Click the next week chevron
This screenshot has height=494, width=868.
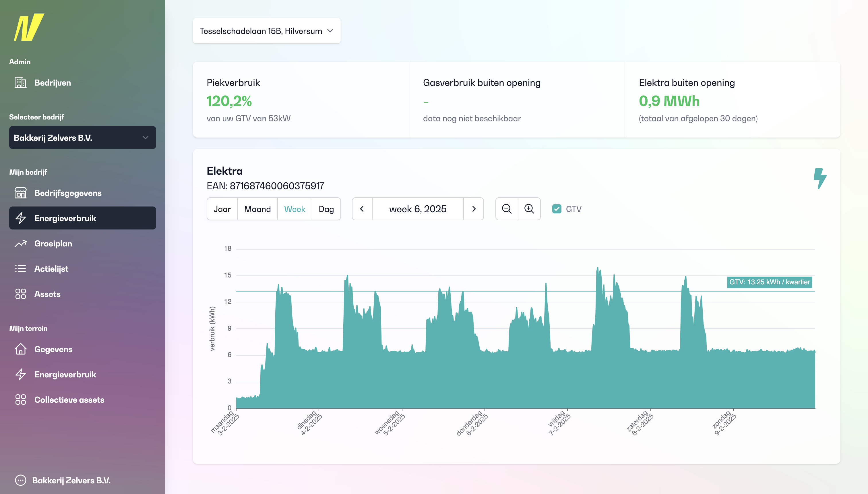pyautogui.click(x=474, y=209)
